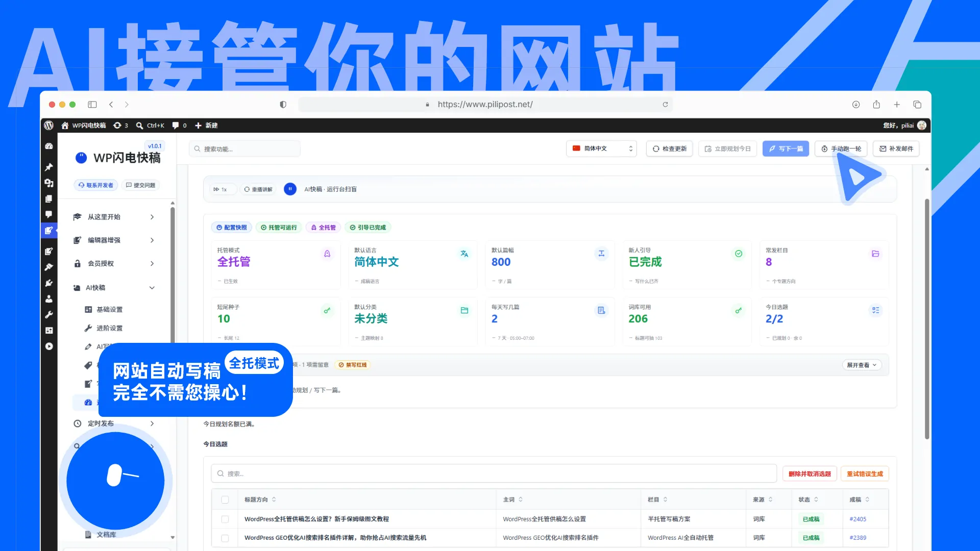Open the updates indicator showing 3
This screenshot has height=551, width=980.
120,126
